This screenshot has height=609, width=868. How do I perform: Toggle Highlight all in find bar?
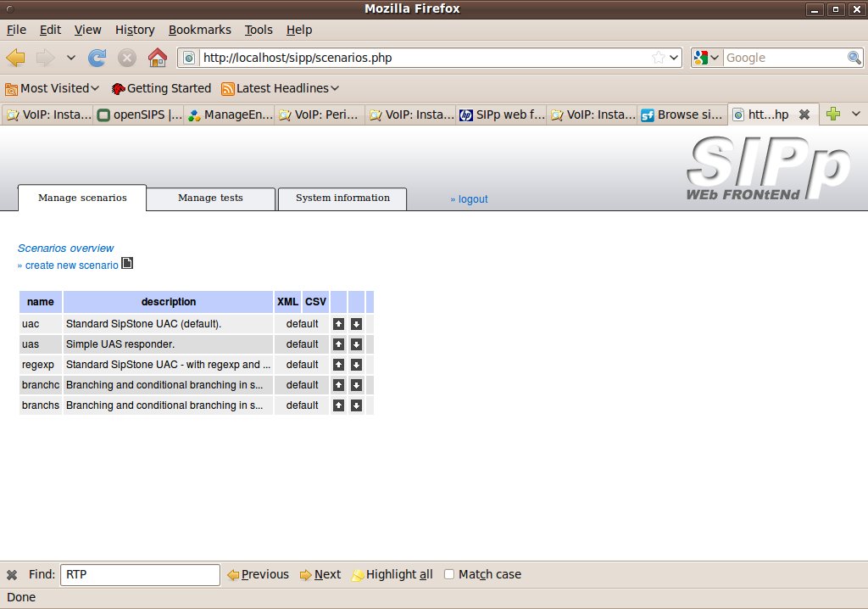[x=392, y=574]
